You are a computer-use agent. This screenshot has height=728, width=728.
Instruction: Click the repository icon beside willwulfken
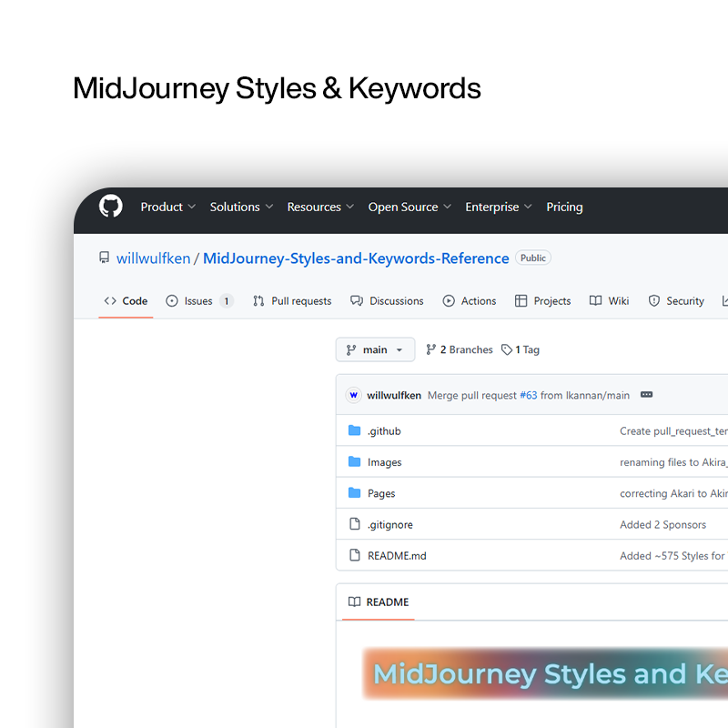[105, 258]
